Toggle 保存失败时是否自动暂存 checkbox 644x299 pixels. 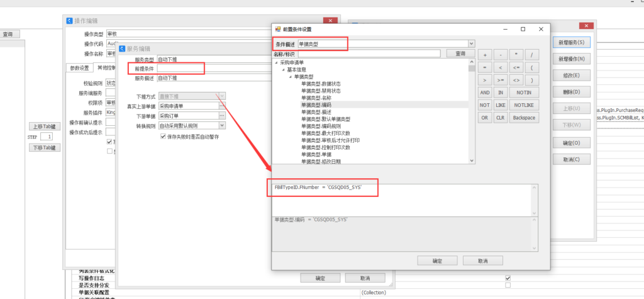click(x=163, y=137)
